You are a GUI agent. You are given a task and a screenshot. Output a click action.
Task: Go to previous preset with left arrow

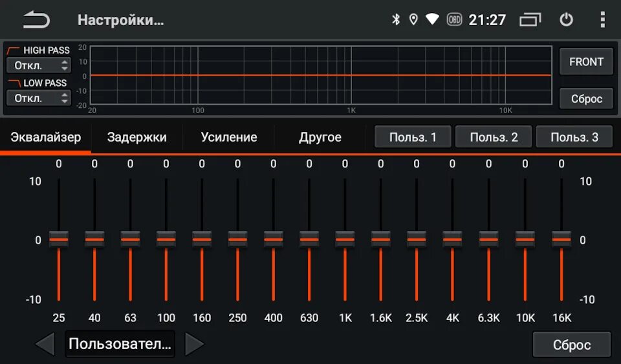coord(45,344)
